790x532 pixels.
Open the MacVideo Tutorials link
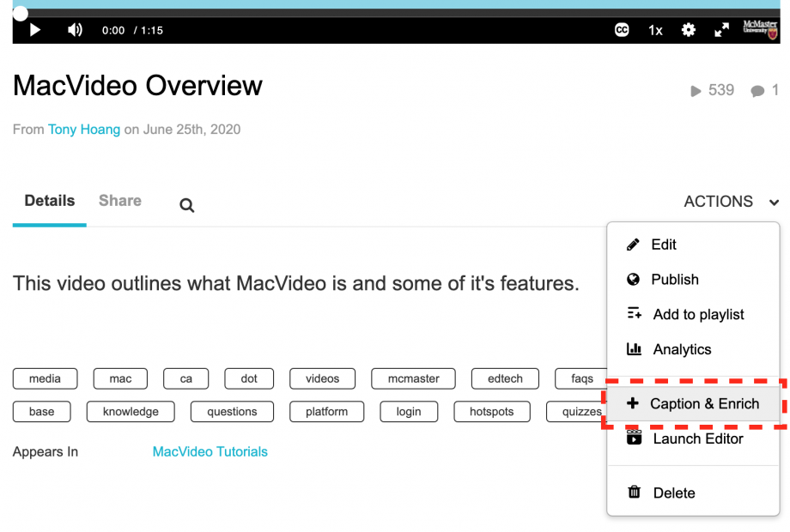point(210,451)
